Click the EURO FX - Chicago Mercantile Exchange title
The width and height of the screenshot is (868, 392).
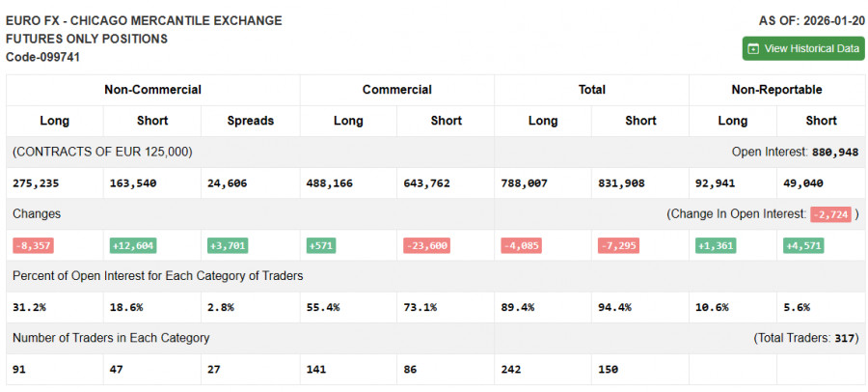point(144,20)
